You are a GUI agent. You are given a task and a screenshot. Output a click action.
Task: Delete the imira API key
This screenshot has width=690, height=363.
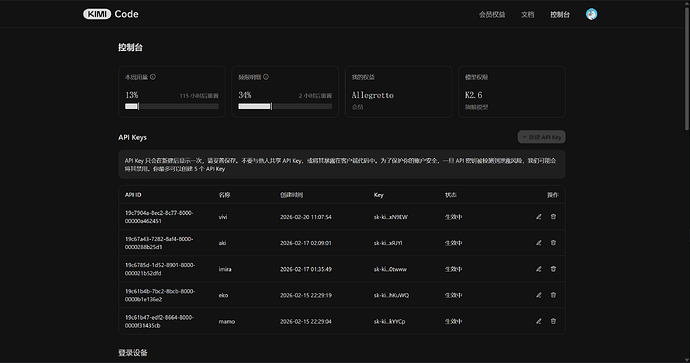click(553, 269)
